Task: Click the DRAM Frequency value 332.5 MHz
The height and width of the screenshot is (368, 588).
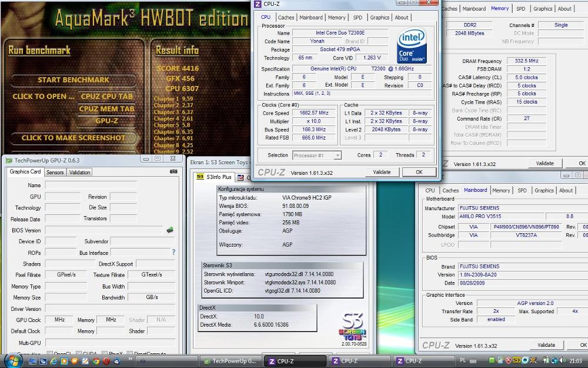Action: 526,61
